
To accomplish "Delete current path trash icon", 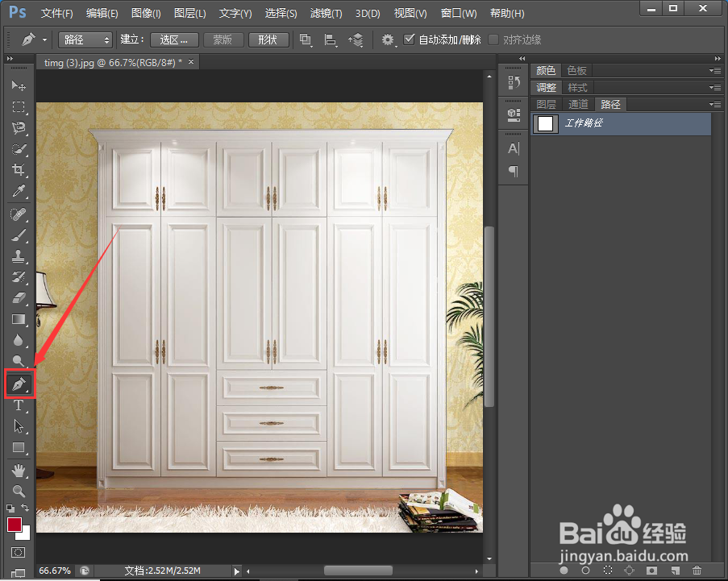I will (697, 570).
